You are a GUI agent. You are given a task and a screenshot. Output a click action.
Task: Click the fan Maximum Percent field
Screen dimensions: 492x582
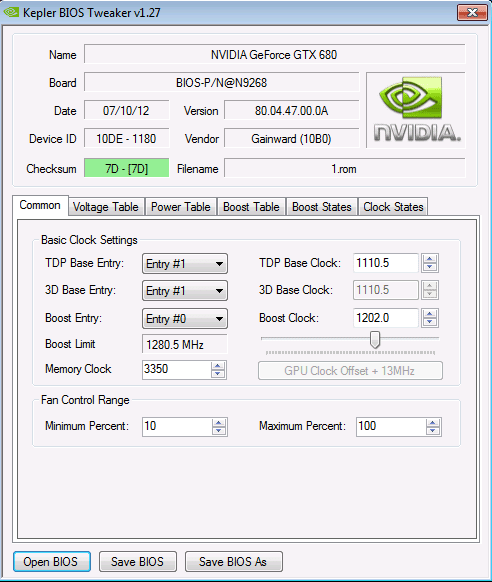pyautogui.click(x=391, y=426)
